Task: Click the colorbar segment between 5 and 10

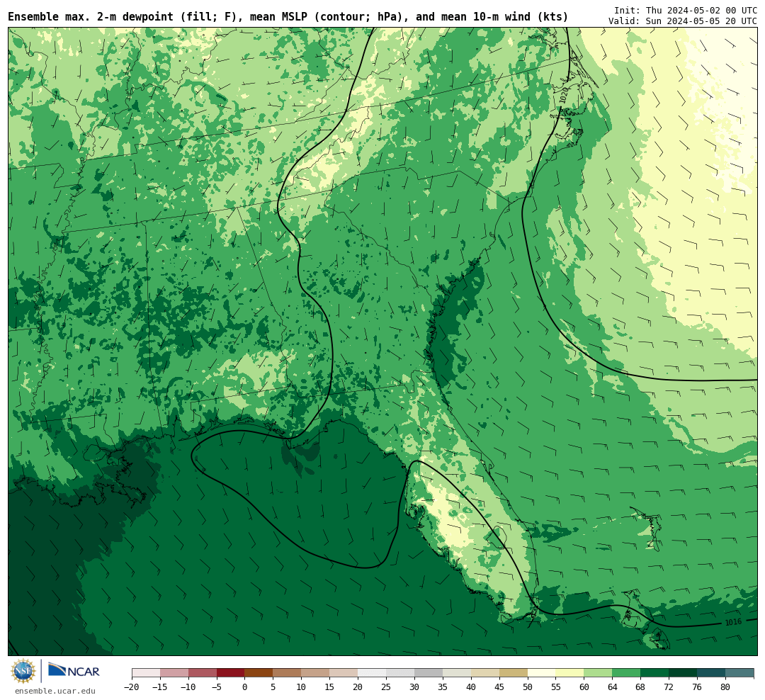Action: [288, 673]
